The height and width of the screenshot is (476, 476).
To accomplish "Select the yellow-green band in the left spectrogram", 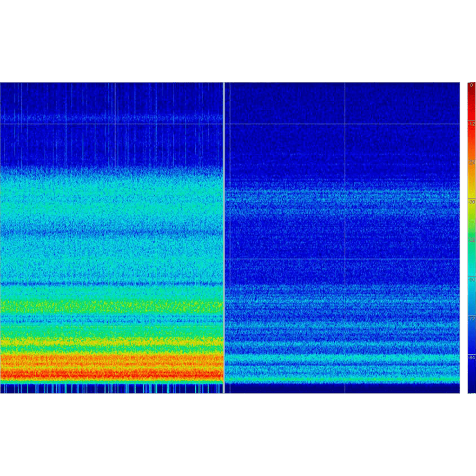I will point(112,306).
